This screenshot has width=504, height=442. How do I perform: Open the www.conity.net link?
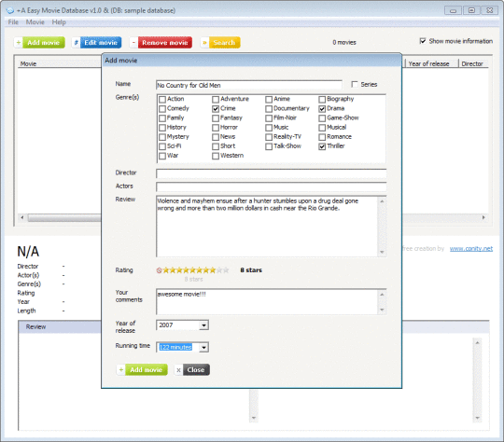coord(471,249)
